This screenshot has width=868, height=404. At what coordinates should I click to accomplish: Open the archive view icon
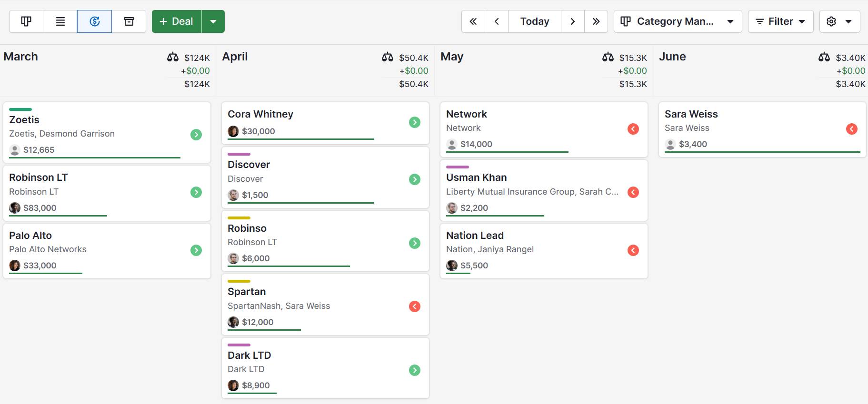click(129, 21)
